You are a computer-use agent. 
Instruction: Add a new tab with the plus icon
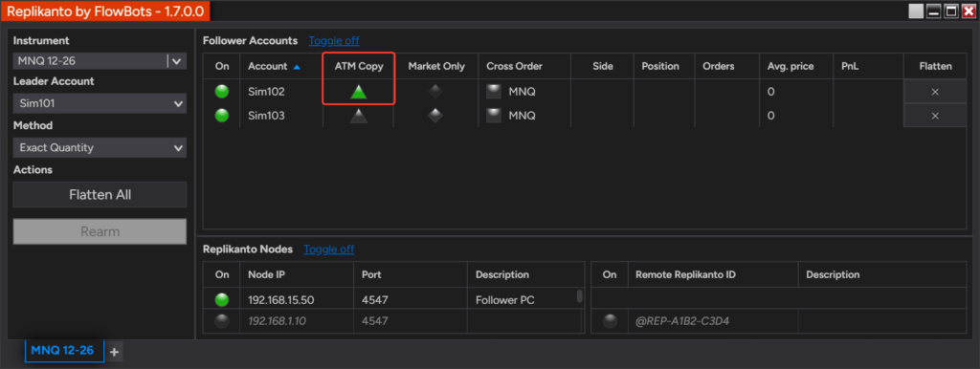[x=114, y=352]
